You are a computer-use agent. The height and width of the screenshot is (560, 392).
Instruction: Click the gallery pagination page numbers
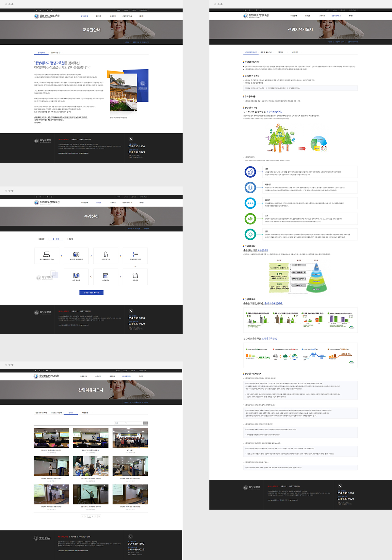tap(91, 516)
